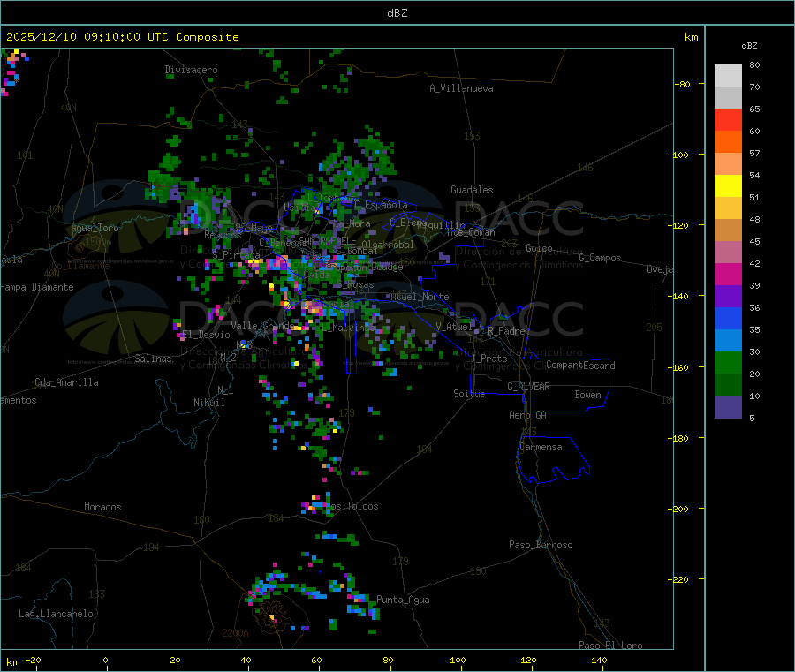Click the 'Atuel_Norte' map label
Viewport: 795px width, 672px height.
click(420, 297)
